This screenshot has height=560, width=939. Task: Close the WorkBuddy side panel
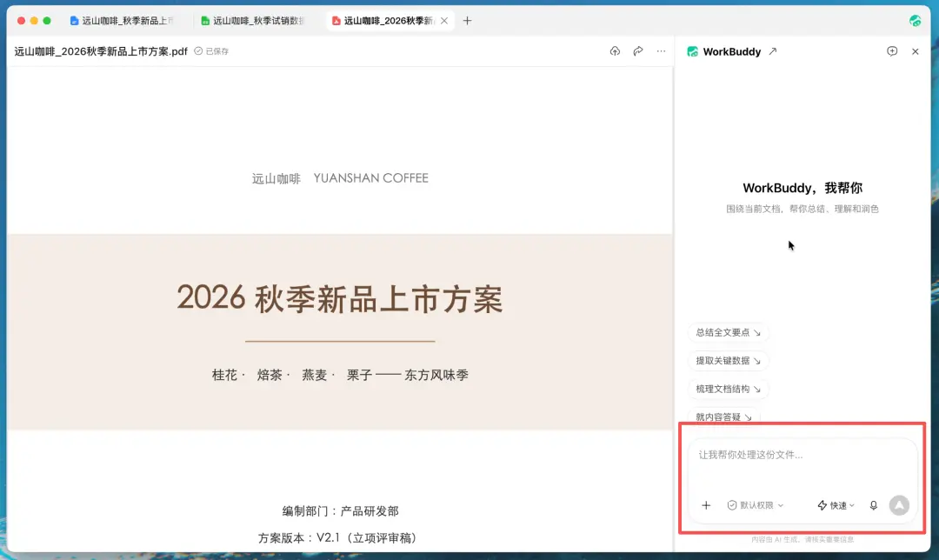click(x=915, y=51)
